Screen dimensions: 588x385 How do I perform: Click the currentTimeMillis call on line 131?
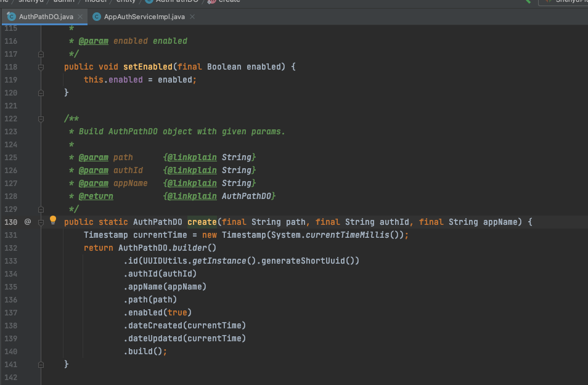pos(348,235)
